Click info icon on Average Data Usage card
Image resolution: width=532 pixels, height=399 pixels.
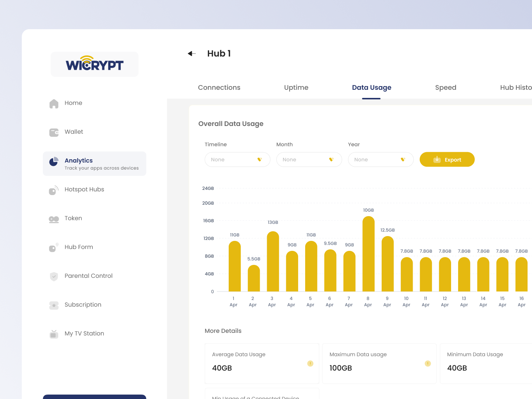click(310, 364)
